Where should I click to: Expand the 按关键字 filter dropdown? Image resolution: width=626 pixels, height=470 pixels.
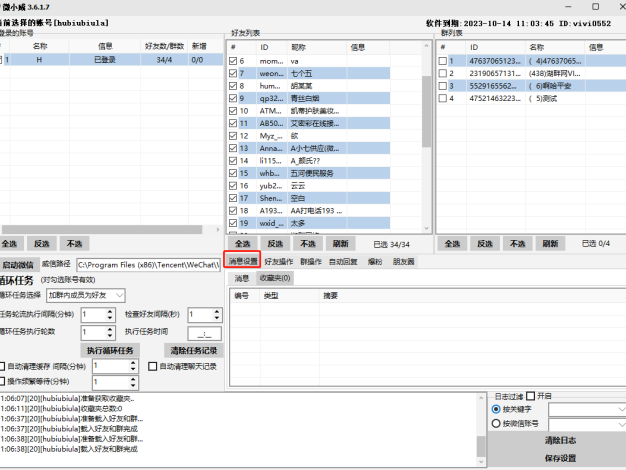point(586,409)
